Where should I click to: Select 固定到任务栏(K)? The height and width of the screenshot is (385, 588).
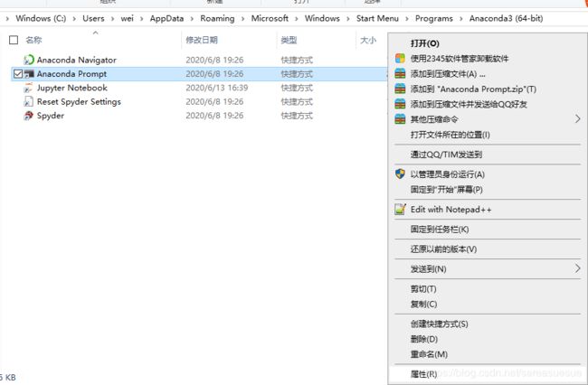440,230
